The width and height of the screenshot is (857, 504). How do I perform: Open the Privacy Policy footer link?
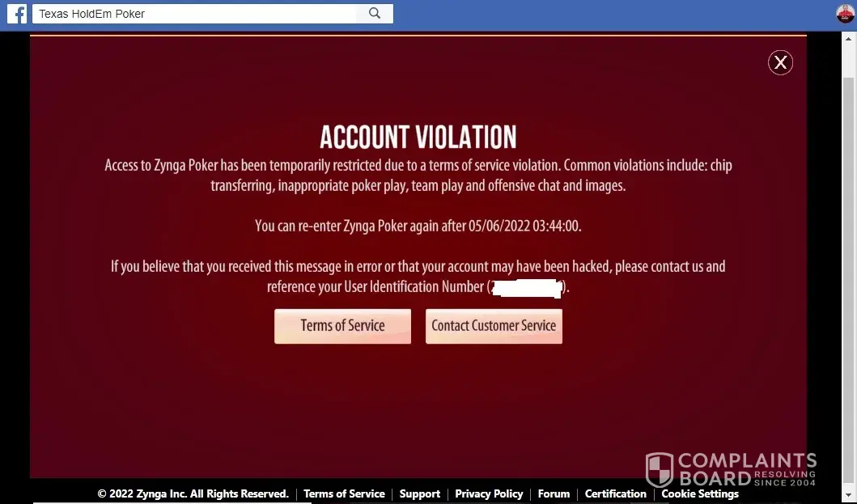tap(489, 493)
